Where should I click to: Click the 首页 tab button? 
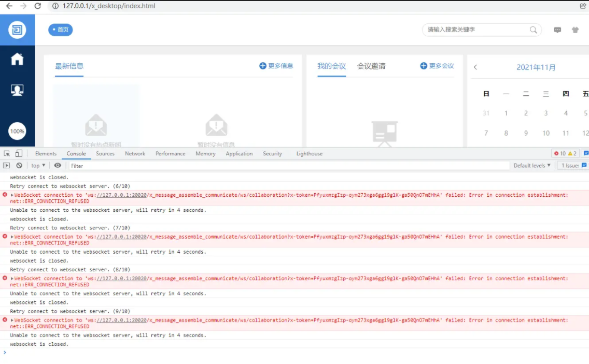tap(61, 30)
